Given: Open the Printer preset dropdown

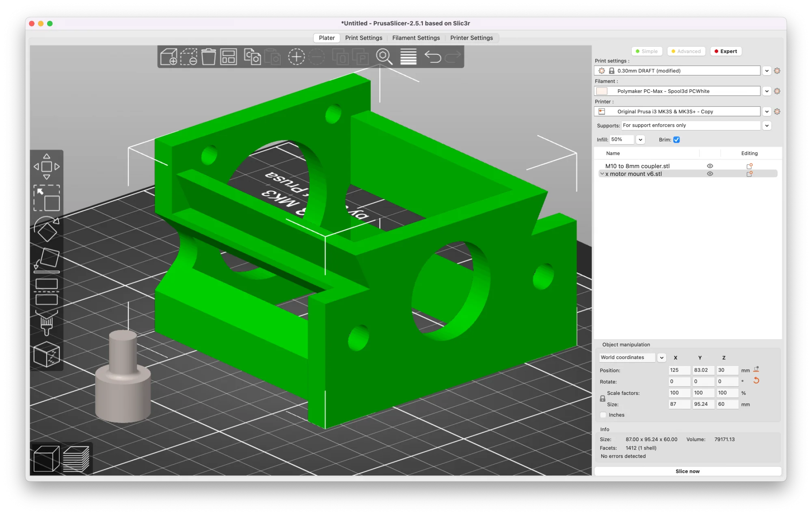Looking at the screenshot, I should 767,111.
